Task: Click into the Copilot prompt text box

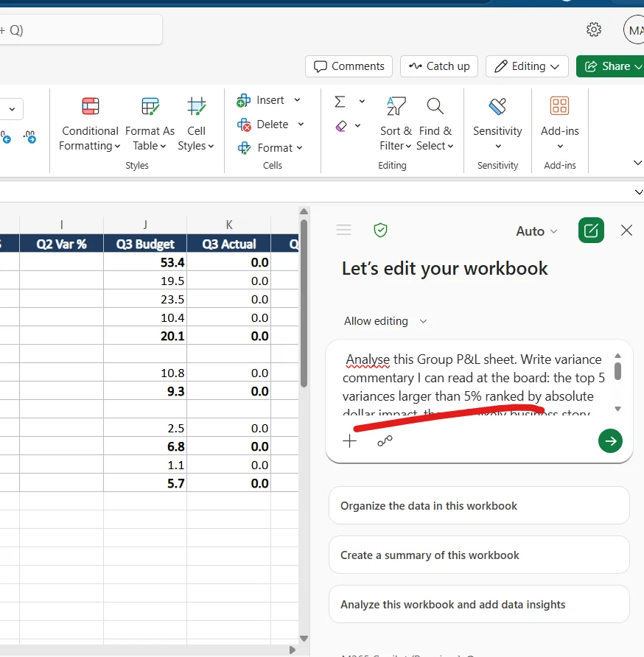Action: (x=474, y=385)
